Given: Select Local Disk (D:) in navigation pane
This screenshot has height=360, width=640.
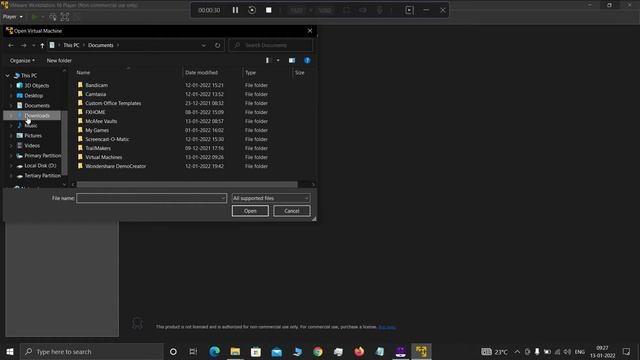Looking at the screenshot, I should point(40,165).
